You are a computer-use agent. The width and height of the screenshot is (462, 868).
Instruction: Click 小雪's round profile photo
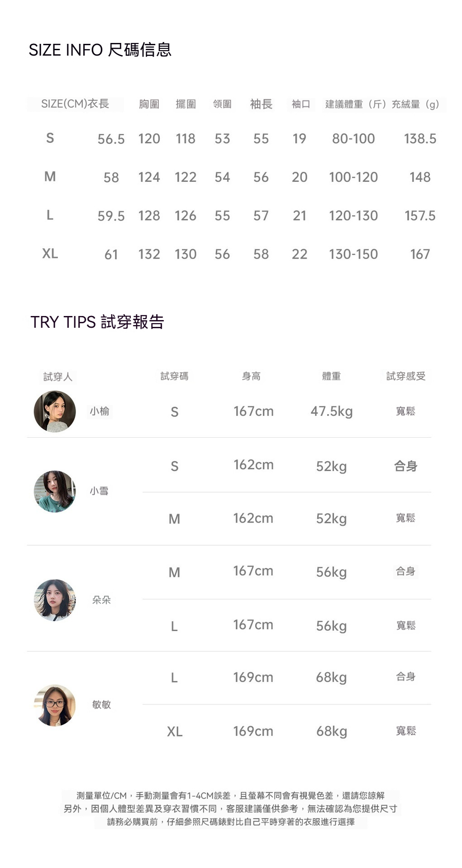55,491
